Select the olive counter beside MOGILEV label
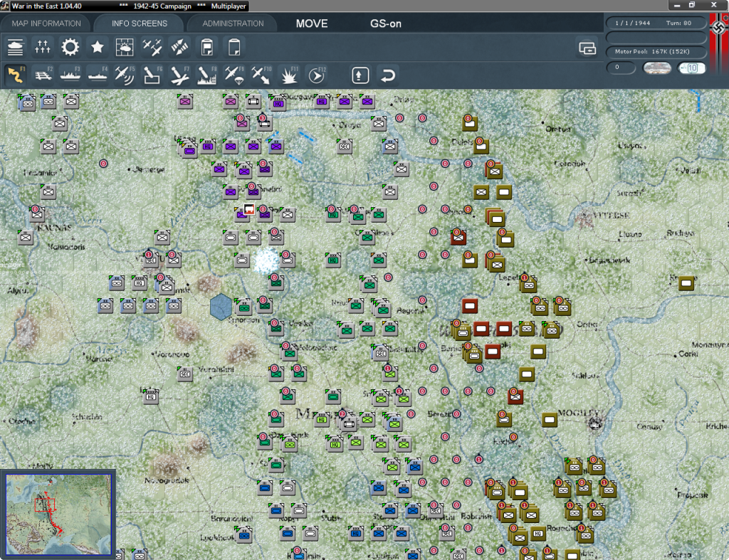Viewport: 729px width, 560px height. tap(550, 420)
